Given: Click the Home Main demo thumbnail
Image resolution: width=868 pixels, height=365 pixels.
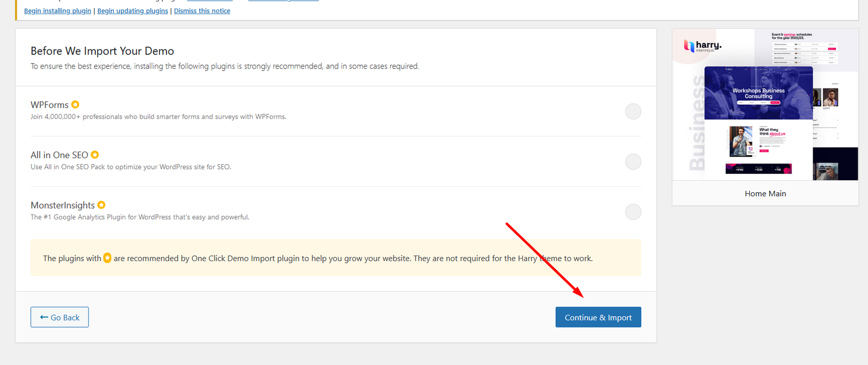Looking at the screenshot, I should (765, 104).
